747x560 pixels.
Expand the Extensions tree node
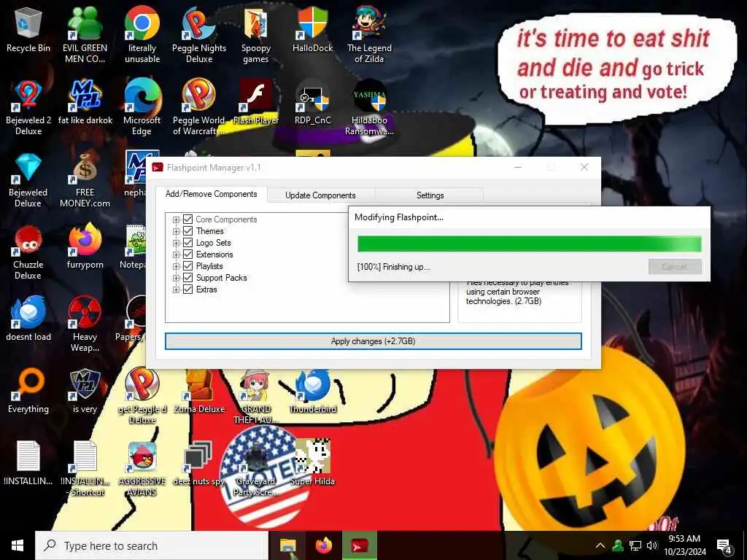pos(176,254)
